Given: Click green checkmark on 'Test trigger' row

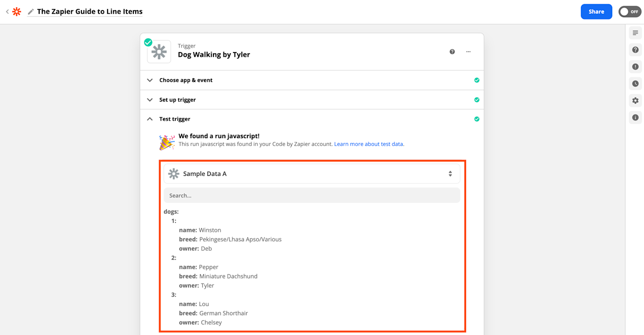Looking at the screenshot, I should click(477, 119).
